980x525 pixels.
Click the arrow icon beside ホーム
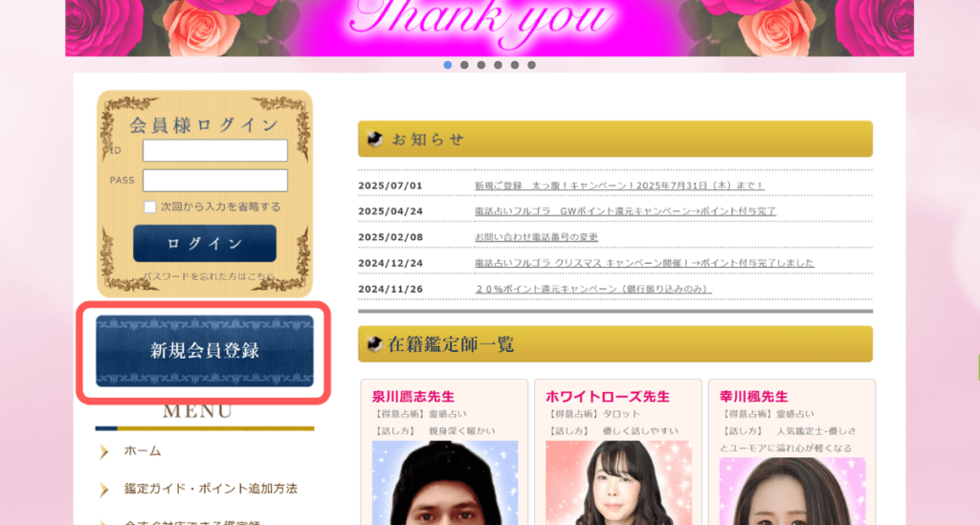104,451
